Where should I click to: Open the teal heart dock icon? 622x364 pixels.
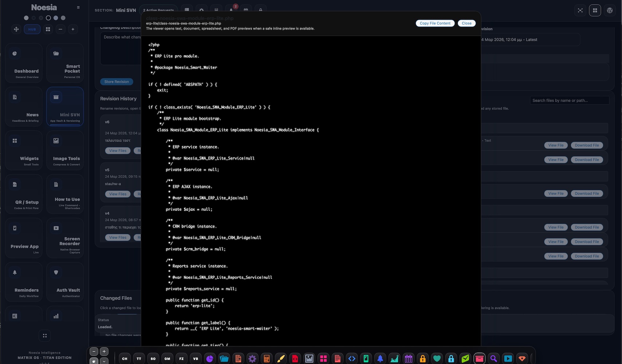[437, 359]
